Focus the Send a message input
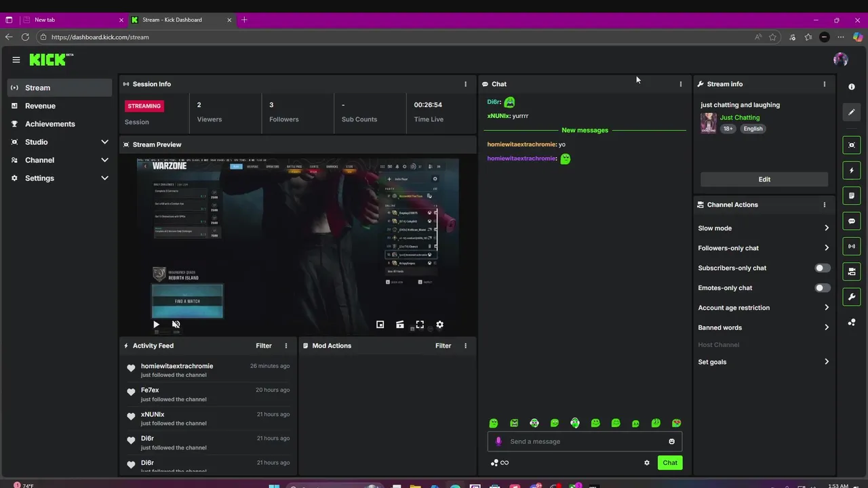This screenshot has height=488, width=868. coord(585,441)
